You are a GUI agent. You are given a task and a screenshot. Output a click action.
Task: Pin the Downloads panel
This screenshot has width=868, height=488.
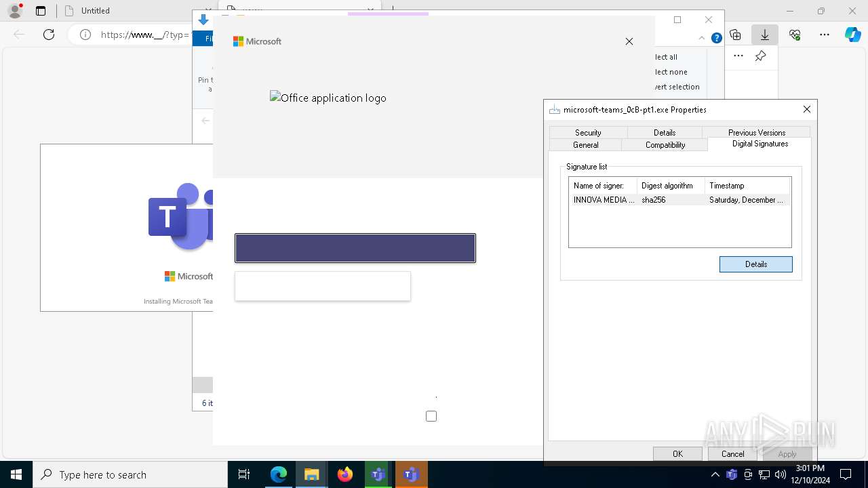(x=760, y=56)
